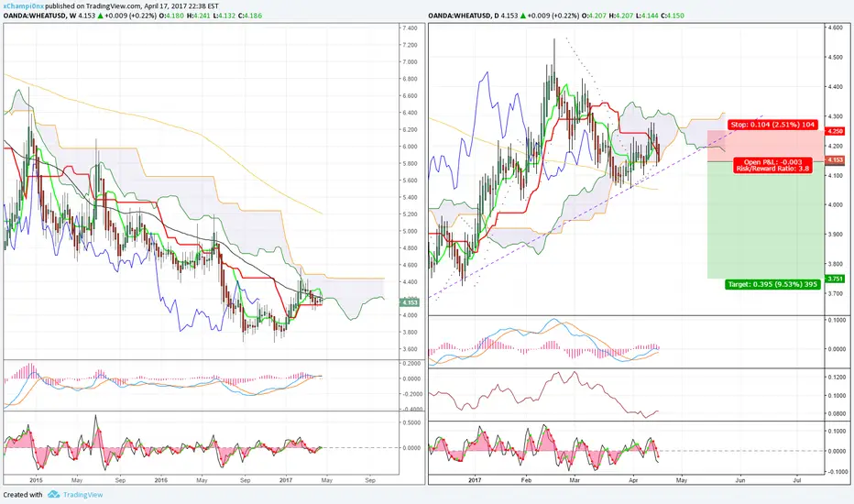
Task: Click the Jun label on daily time axis
Action: 739,480
